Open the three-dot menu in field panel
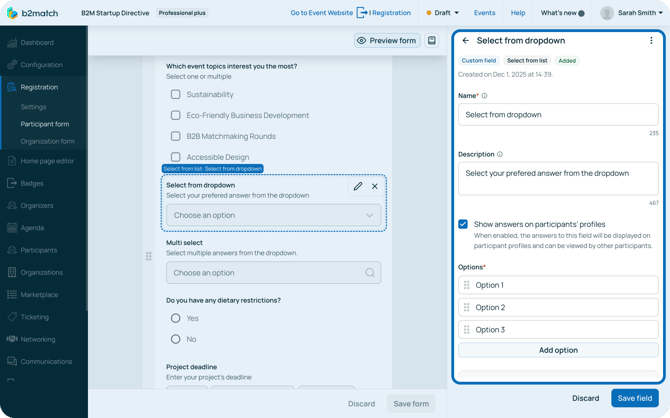This screenshot has width=670, height=418. pos(651,41)
